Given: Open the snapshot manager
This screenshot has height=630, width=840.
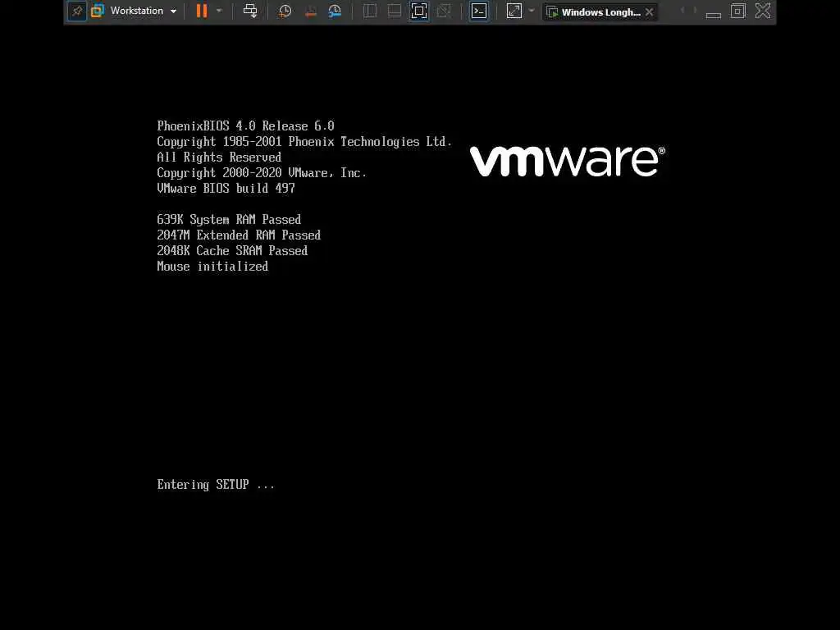Looking at the screenshot, I should click(x=335, y=11).
